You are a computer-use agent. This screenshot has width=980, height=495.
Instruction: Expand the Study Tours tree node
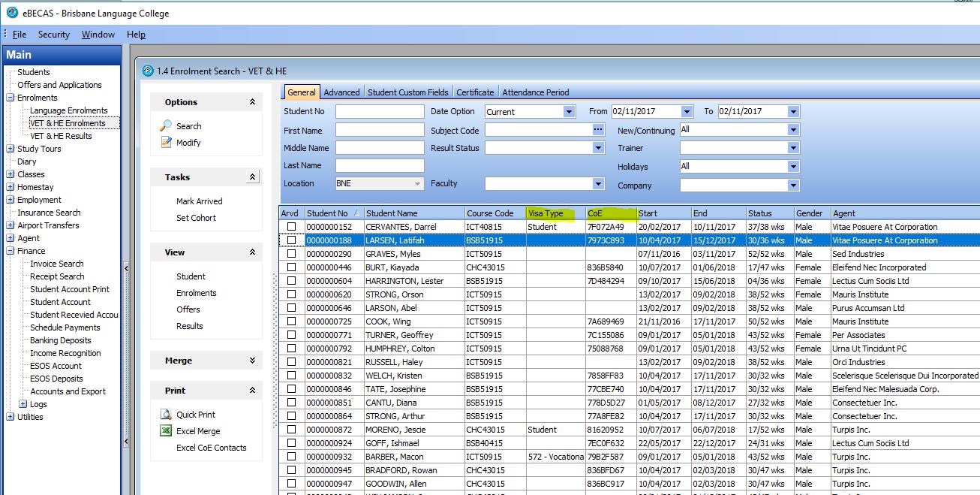coord(11,149)
